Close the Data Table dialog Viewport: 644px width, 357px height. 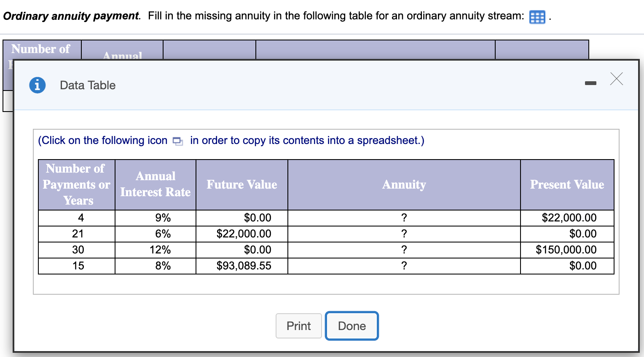(616, 79)
